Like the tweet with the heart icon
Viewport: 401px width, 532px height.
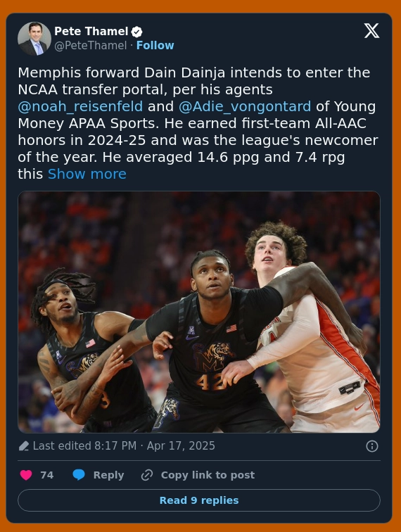coord(26,475)
